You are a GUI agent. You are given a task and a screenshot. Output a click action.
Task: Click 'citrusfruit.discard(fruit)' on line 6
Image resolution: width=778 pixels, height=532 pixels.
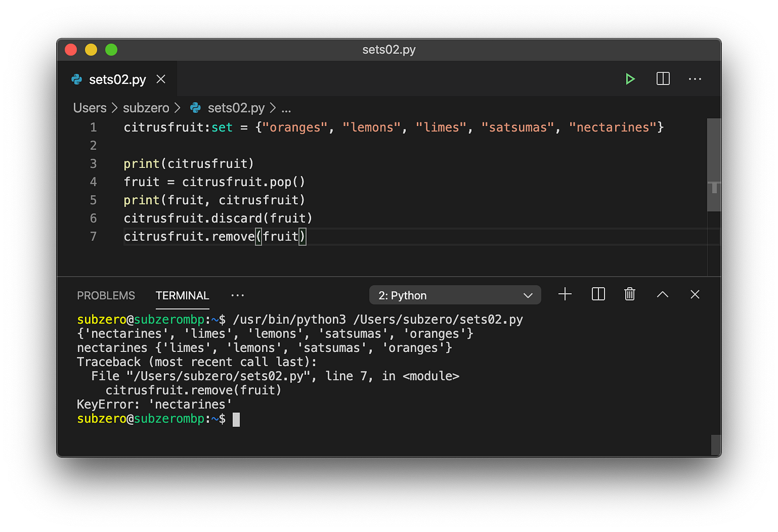pyautogui.click(x=218, y=218)
